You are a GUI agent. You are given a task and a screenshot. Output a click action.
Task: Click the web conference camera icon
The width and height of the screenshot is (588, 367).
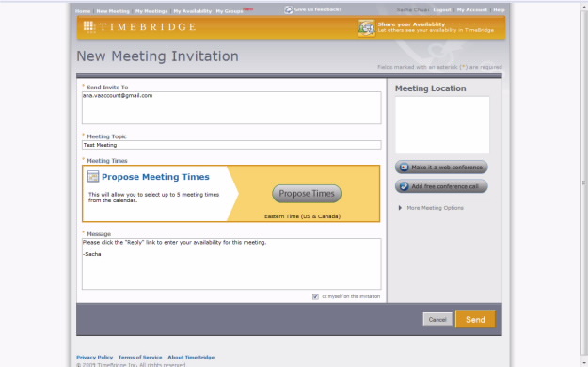click(404, 167)
